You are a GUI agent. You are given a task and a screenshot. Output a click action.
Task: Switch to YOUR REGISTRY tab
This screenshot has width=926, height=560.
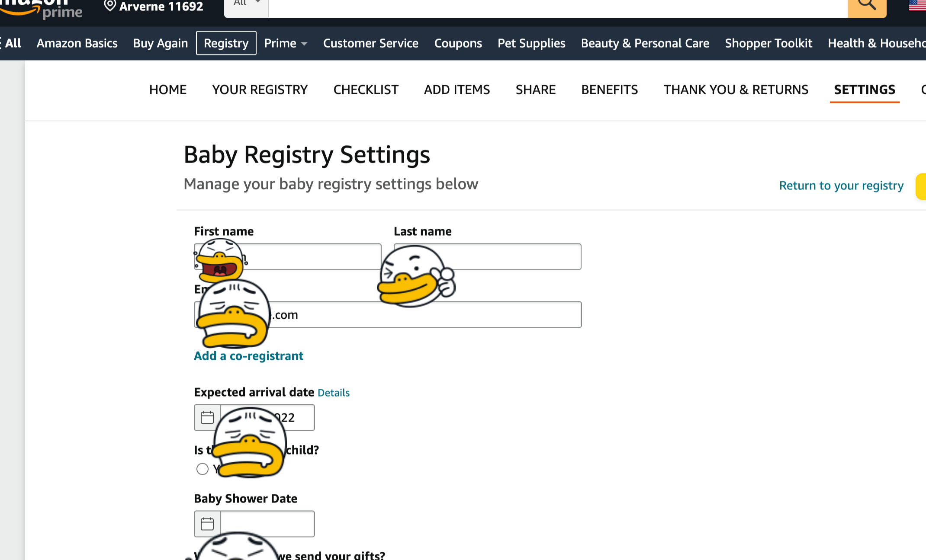pyautogui.click(x=260, y=90)
